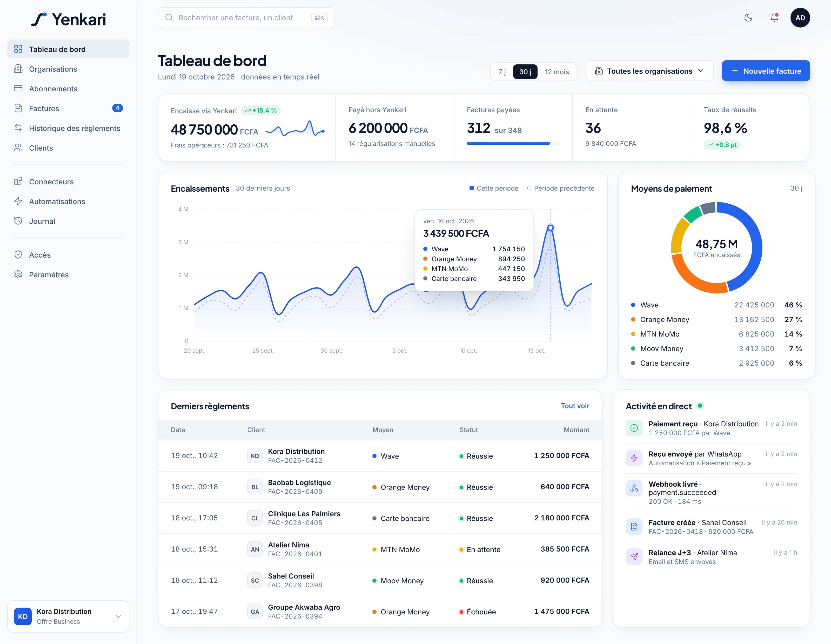This screenshot has width=831, height=644.
Task: Expand the Kora Distribution account switcher
Action: [x=68, y=616]
